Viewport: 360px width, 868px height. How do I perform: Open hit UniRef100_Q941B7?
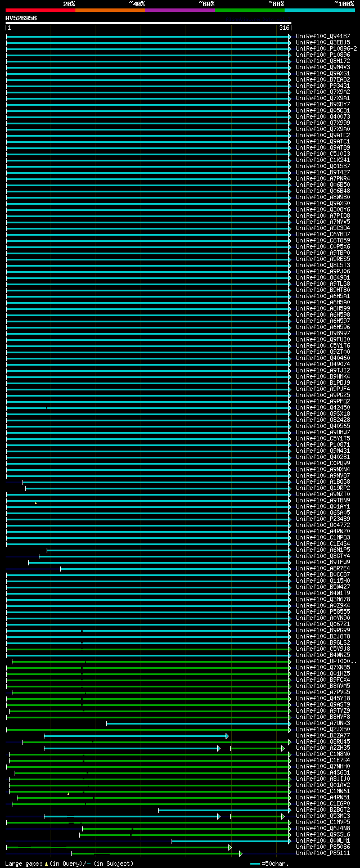click(323, 36)
